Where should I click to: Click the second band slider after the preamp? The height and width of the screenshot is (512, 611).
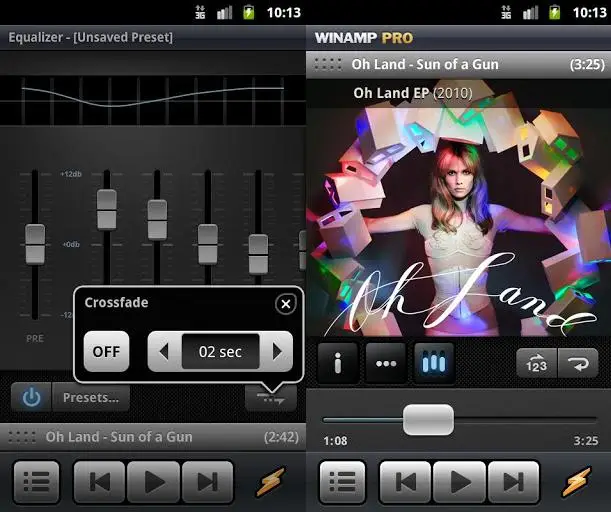point(157,220)
